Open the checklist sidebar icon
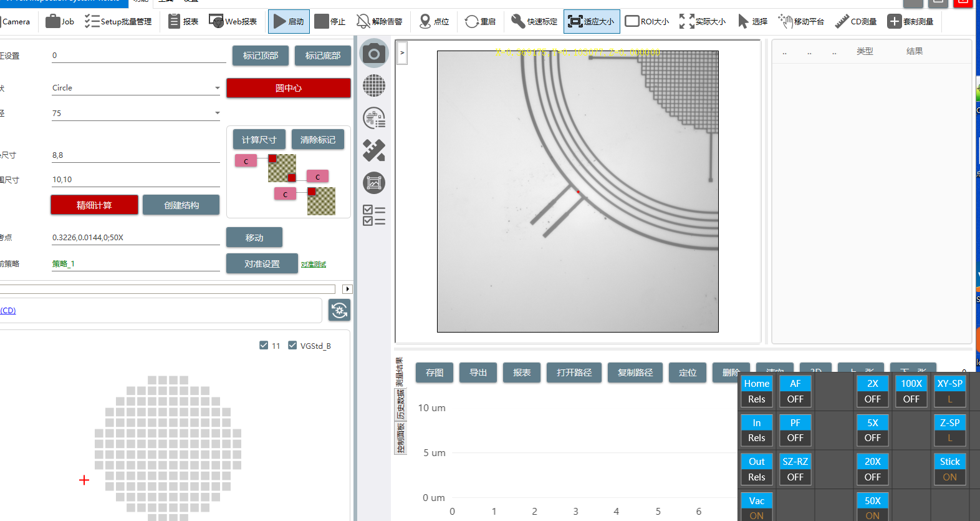 (x=374, y=215)
